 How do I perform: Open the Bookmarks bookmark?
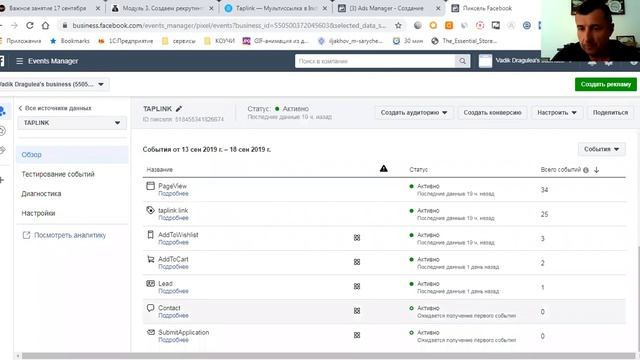coord(69,41)
